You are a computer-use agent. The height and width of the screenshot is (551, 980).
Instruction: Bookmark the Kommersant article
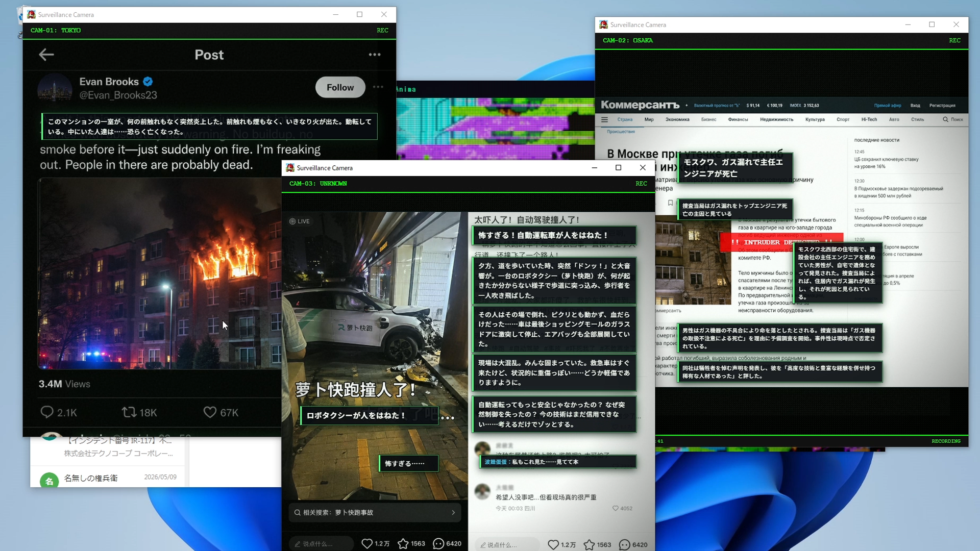coord(670,203)
